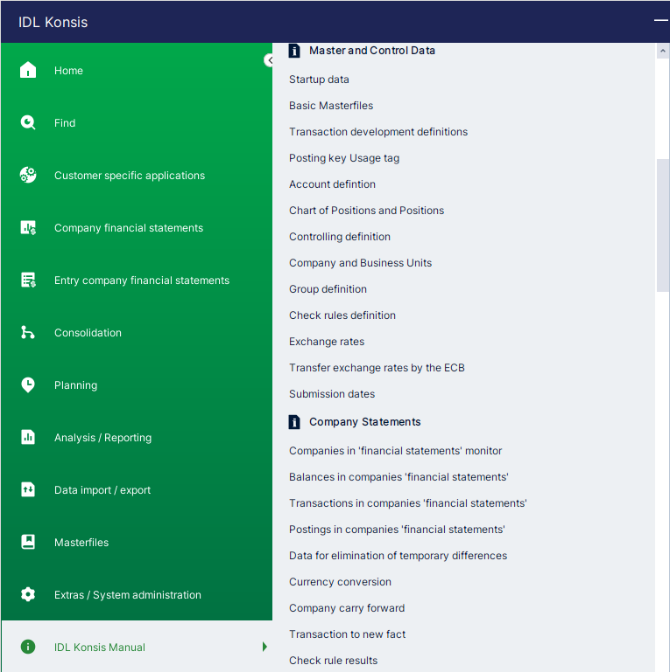
Task: Click the Consolidation branch icon
Action: pyautogui.click(x=28, y=332)
